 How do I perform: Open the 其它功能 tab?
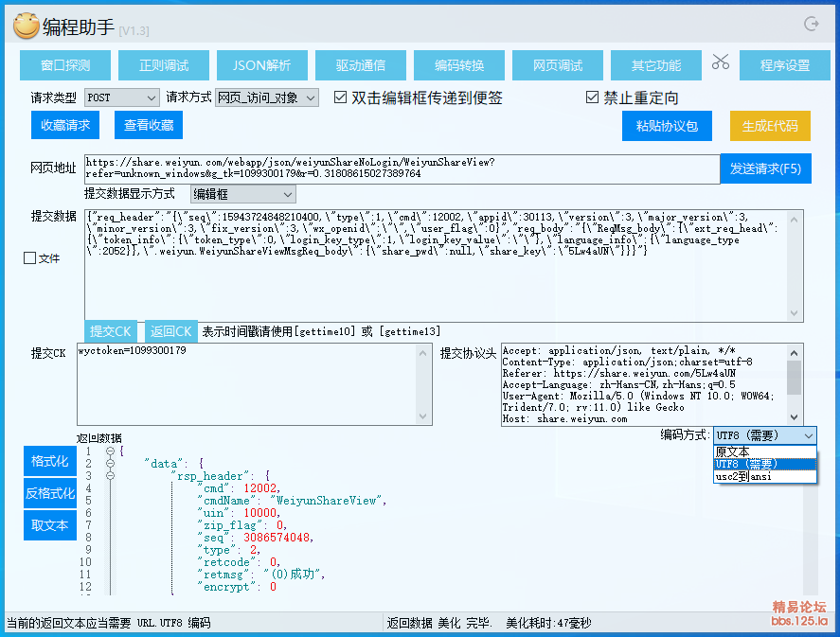pos(656,65)
